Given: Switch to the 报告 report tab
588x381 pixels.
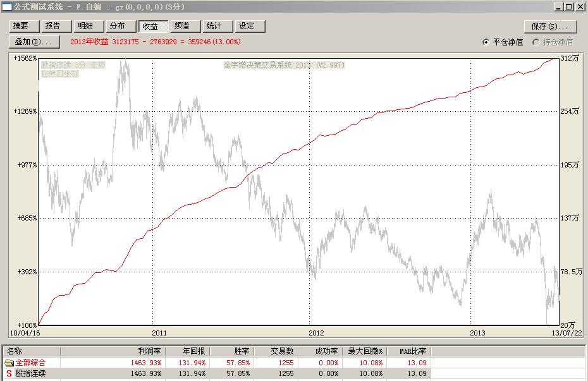Looking at the screenshot, I should click(x=56, y=26).
